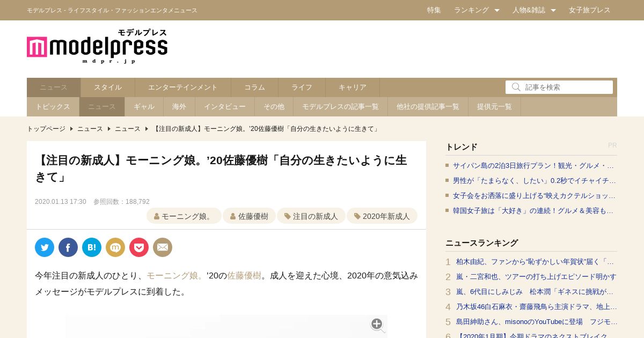Image resolution: width=644 pixels, height=338 pixels.
Task: Open the ニュース sub-tab
Action: [102, 107]
